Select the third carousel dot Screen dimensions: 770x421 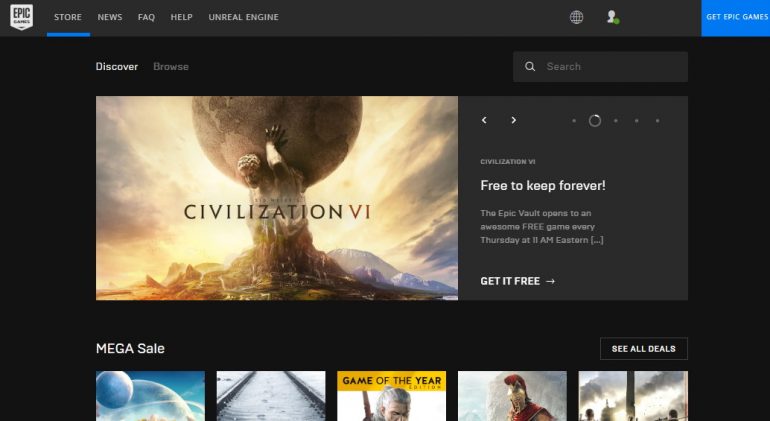pyautogui.click(x=616, y=121)
